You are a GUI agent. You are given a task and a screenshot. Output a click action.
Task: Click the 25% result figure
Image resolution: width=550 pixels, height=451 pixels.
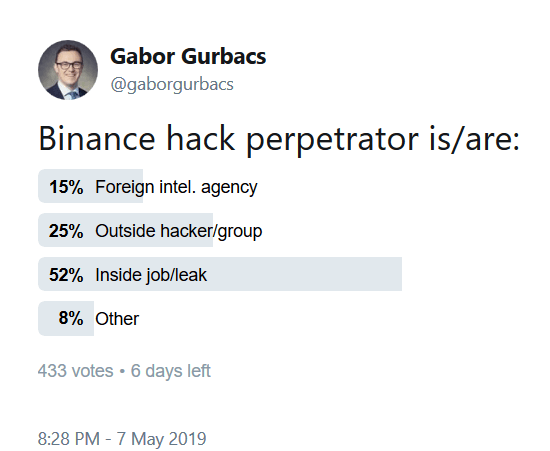(x=66, y=231)
